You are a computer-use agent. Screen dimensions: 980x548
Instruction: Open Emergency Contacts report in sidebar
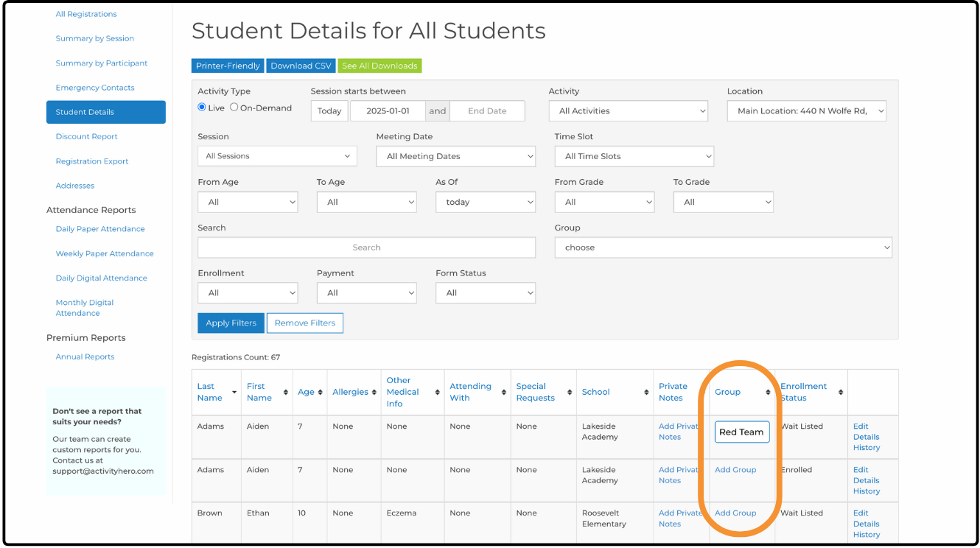click(x=95, y=88)
